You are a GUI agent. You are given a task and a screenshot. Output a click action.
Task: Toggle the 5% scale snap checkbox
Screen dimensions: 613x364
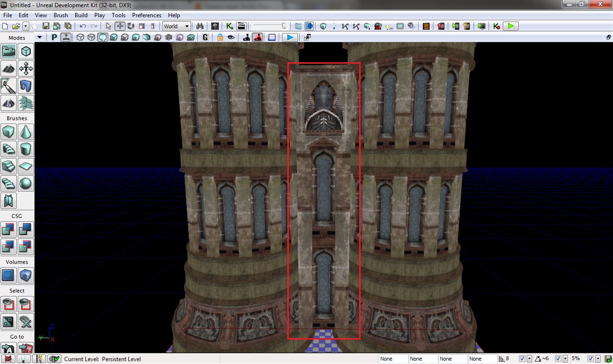point(591,359)
